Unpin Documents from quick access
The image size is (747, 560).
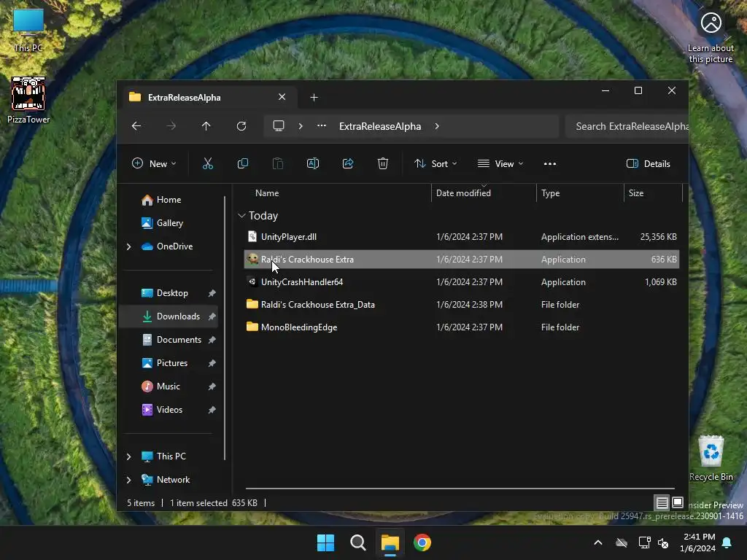[x=212, y=340]
